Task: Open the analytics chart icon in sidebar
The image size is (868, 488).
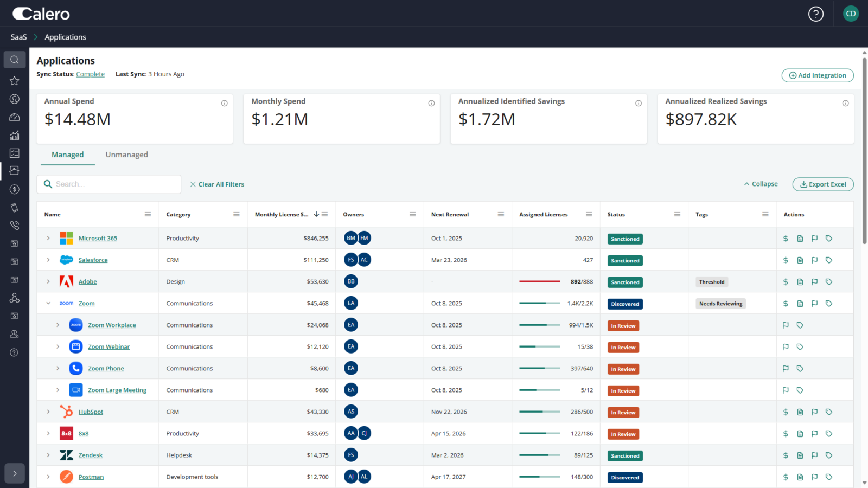Action: 15,135
